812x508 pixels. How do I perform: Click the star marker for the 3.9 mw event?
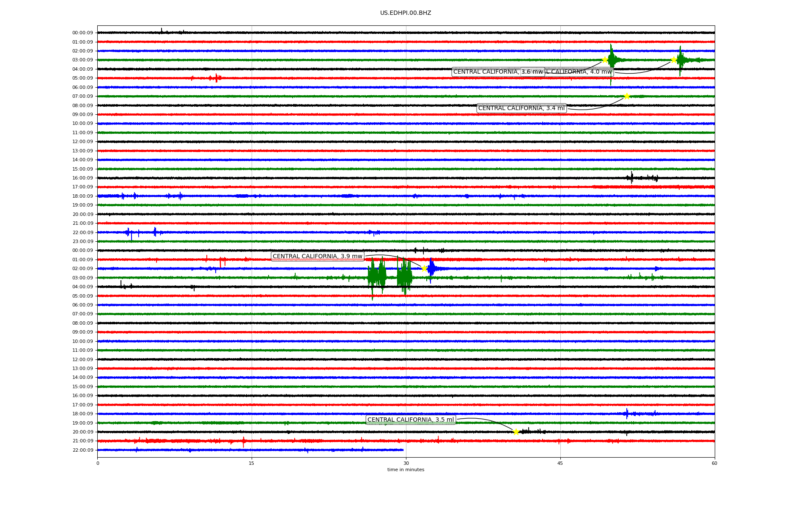coord(424,268)
